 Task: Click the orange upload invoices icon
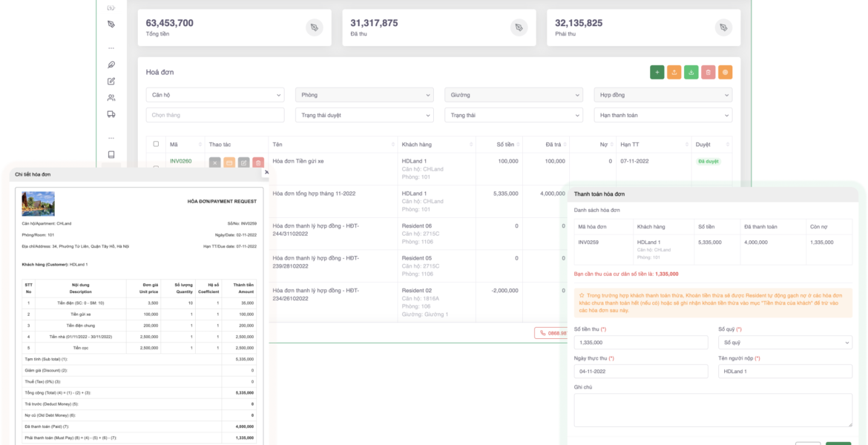click(674, 72)
